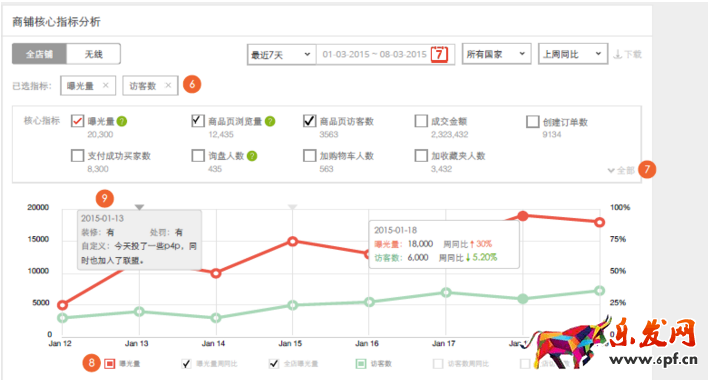Click the last green data point at chart end
The height and width of the screenshot is (380, 708).
[600, 291]
